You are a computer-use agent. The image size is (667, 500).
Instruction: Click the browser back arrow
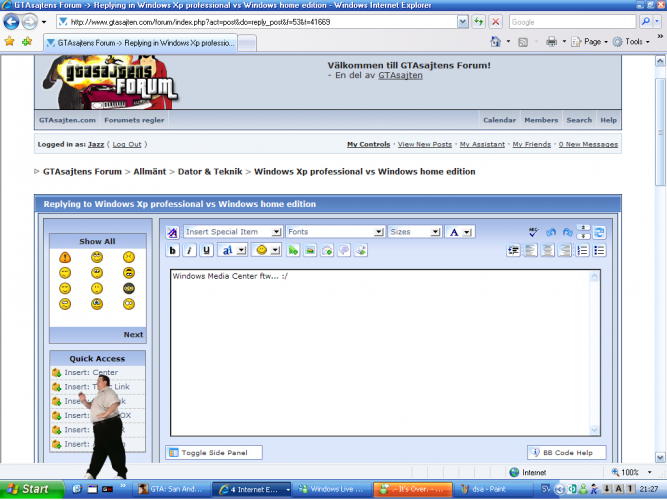14,21
